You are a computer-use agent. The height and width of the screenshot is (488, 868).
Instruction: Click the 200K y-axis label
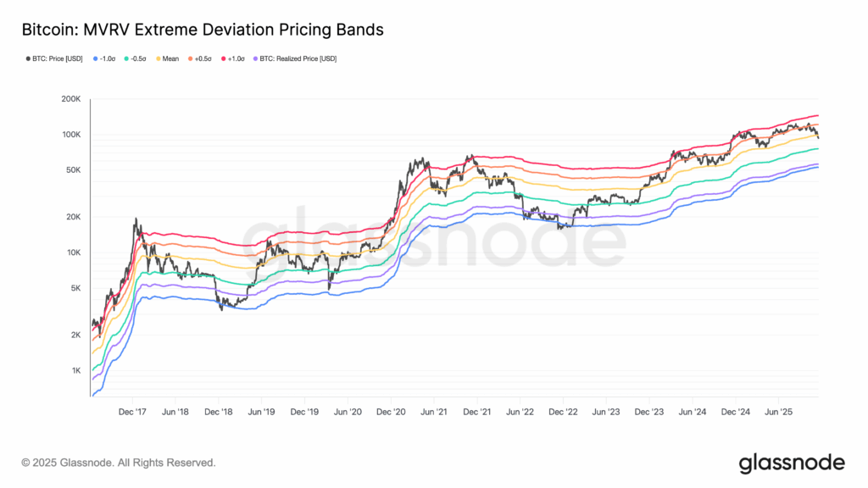[x=70, y=100]
